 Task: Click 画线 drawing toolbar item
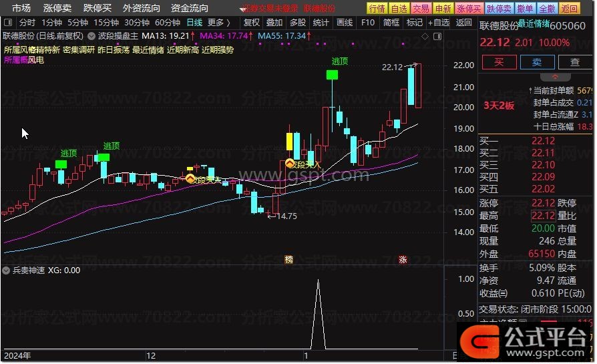pyautogui.click(x=345, y=23)
